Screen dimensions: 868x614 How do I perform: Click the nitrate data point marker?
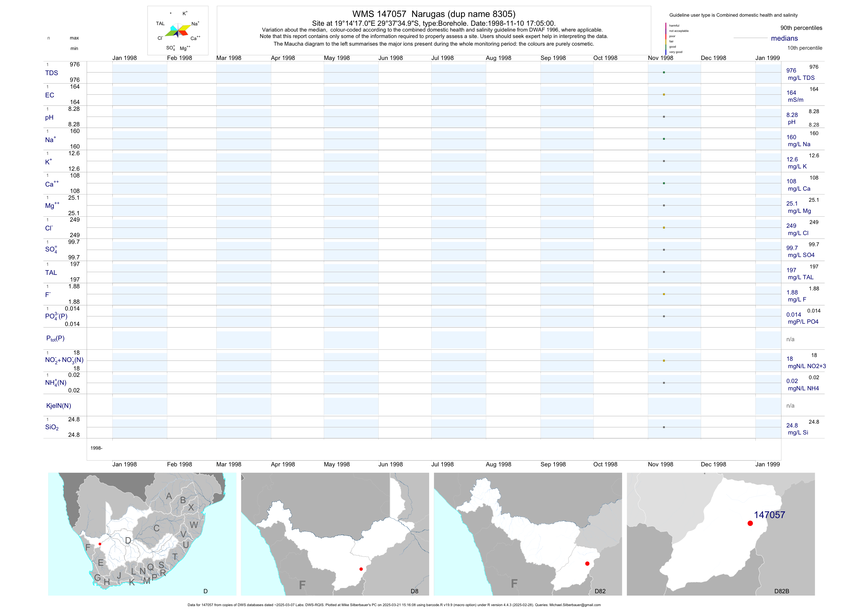[x=664, y=361]
